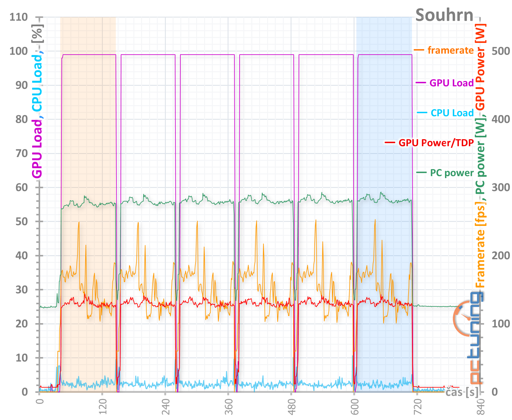Select the 'framerate' legend entry
The width and height of the screenshot is (512, 420).
click(x=451, y=50)
